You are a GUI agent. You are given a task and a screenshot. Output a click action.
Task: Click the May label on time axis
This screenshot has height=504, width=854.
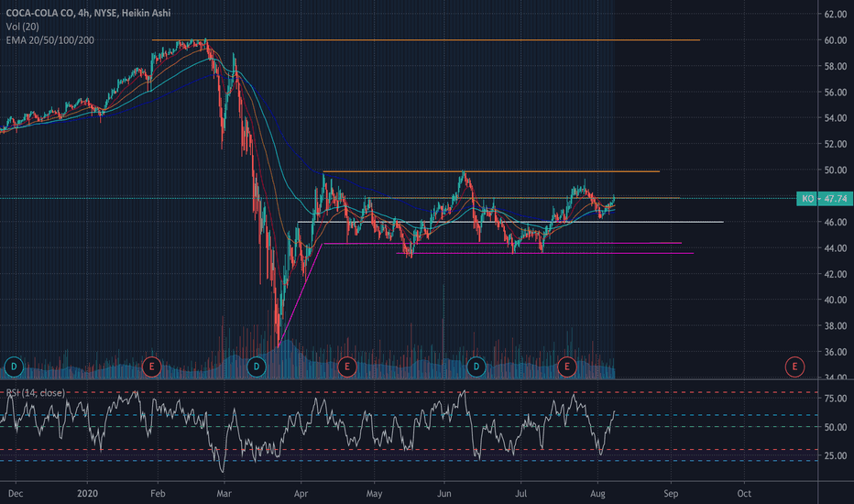pyautogui.click(x=374, y=494)
